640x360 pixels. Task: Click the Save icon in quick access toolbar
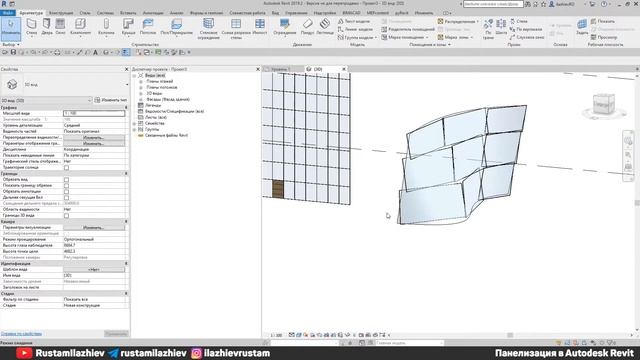click(13, 52)
